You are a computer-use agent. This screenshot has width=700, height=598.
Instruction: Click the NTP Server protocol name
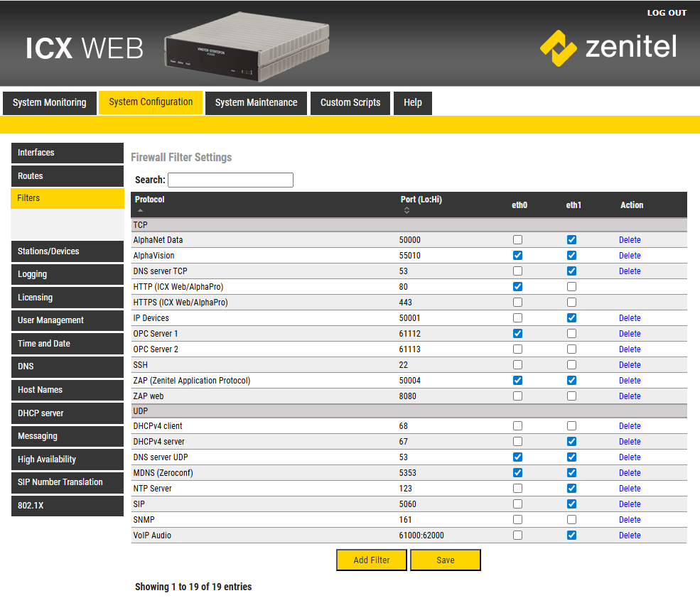pos(152,489)
